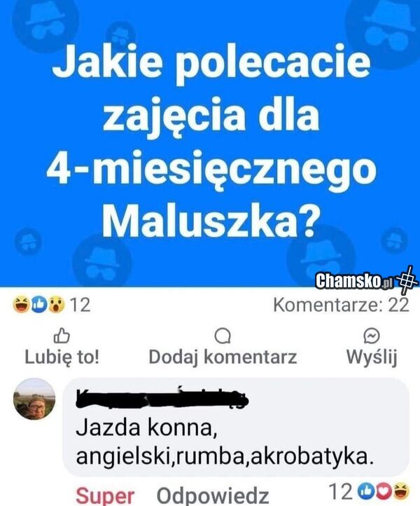
Task: Open the Chamsko.pl watermark logo
Action: coord(366,280)
